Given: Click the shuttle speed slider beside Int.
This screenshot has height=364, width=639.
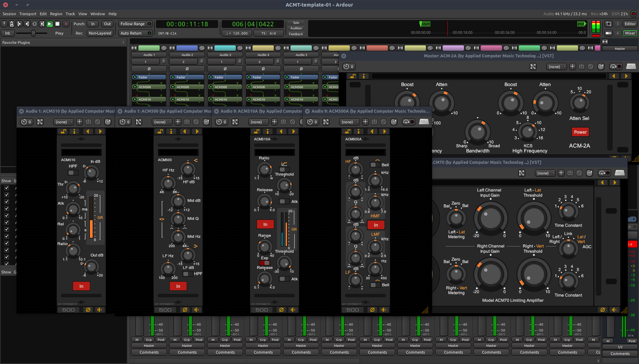Looking at the screenshot, I should pyautogui.click(x=33, y=33).
